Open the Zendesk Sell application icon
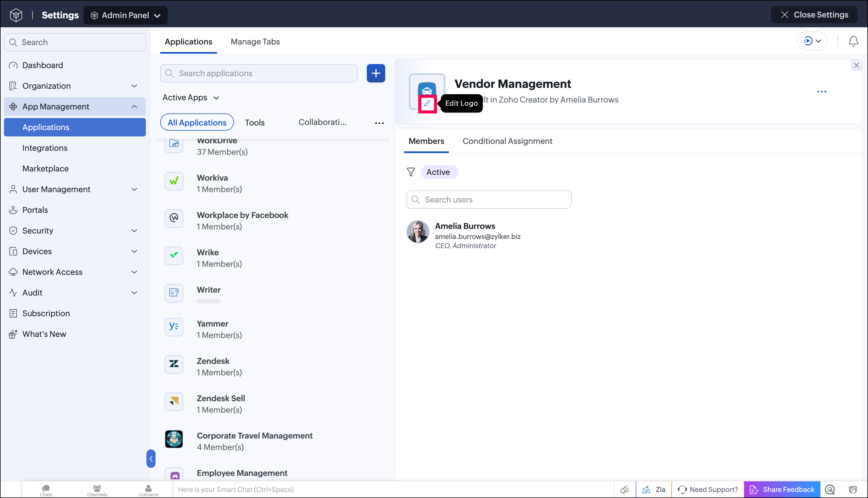Viewport: 868px width, 498px height. pos(174,401)
